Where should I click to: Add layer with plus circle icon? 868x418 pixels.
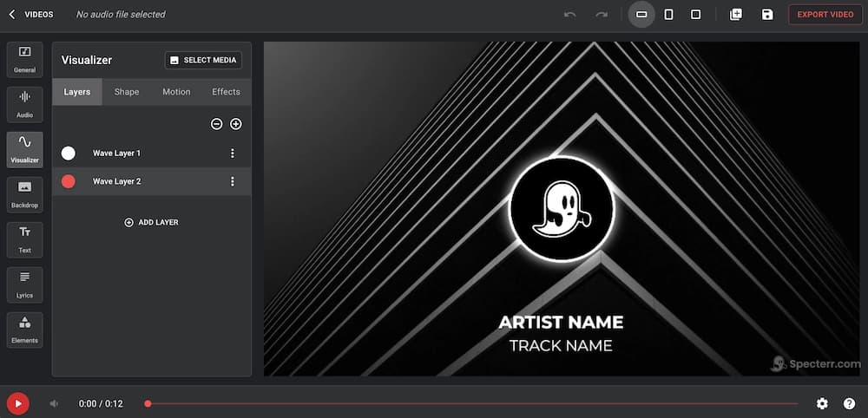click(x=236, y=124)
